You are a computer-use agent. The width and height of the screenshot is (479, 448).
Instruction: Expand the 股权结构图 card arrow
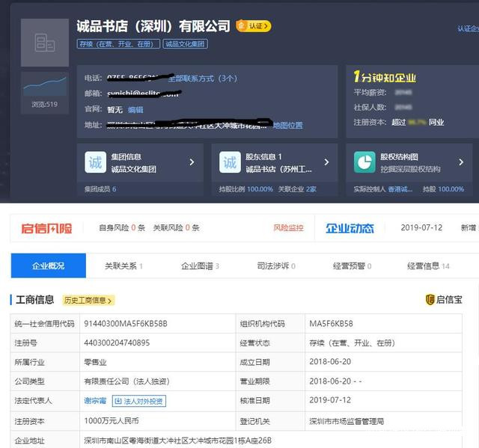tap(461, 162)
